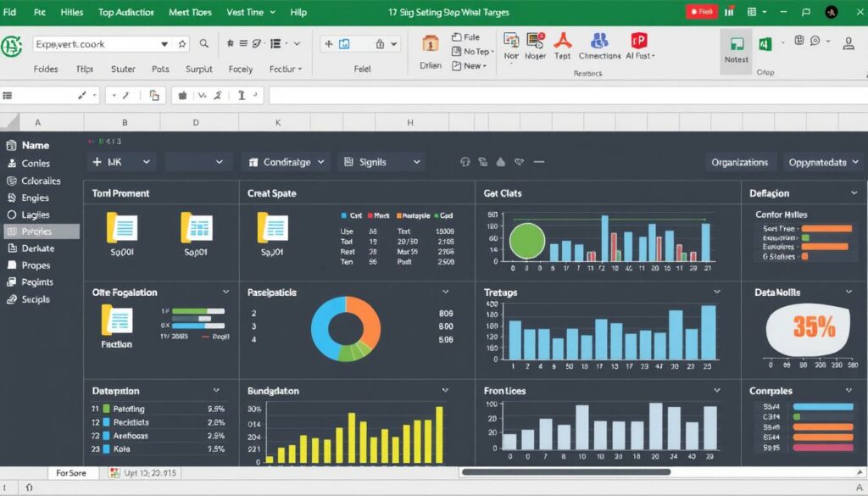Click the Drlien ribbon icon
Screen dimensions: 868x496
click(x=430, y=43)
